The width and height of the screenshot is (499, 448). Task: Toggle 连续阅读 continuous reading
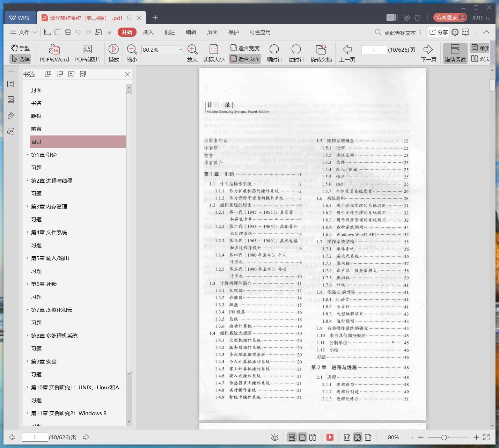pyautogui.click(x=455, y=53)
